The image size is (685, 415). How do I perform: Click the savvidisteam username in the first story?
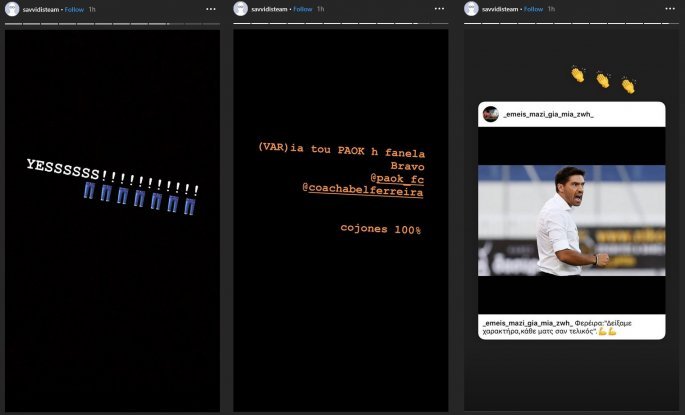[40, 9]
